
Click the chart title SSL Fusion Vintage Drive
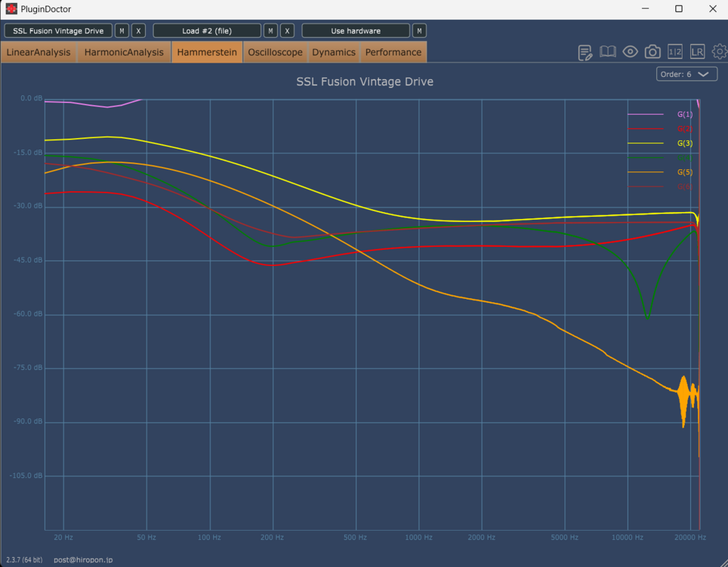[365, 81]
